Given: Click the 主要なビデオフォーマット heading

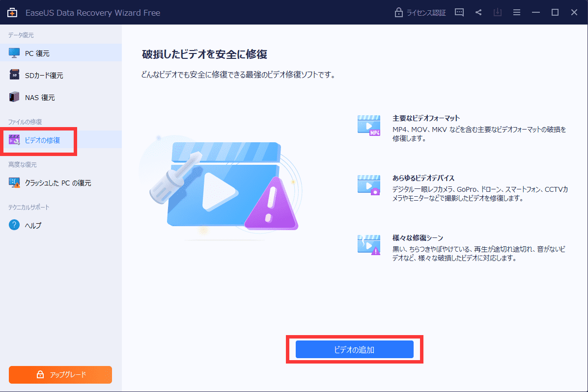Looking at the screenshot, I should tap(426, 118).
